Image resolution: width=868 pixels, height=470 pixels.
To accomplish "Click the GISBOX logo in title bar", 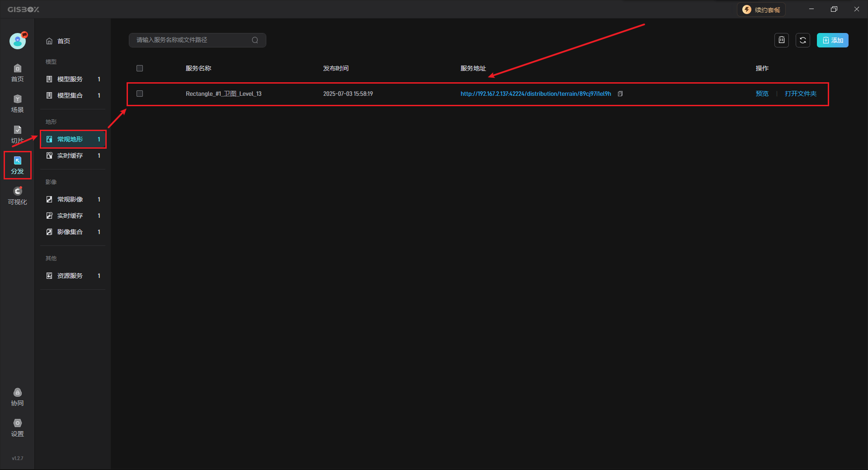I will tap(24, 9).
